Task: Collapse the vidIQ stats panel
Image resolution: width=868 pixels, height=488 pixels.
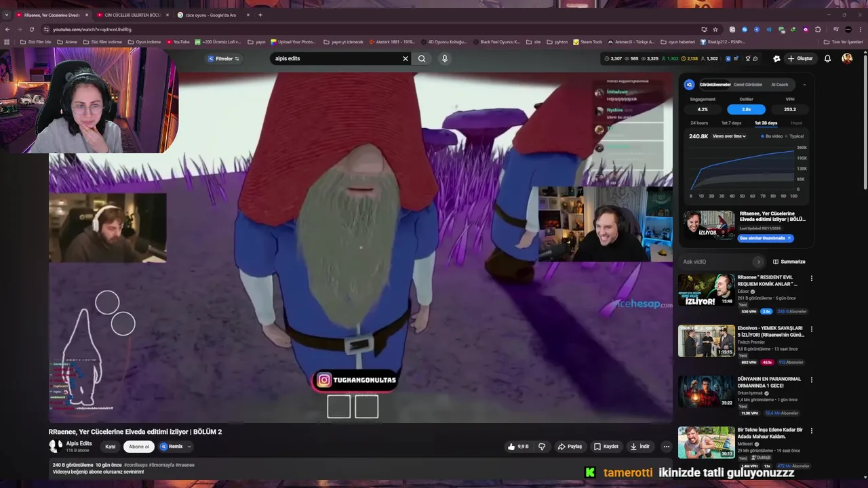Action: pos(804,85)
